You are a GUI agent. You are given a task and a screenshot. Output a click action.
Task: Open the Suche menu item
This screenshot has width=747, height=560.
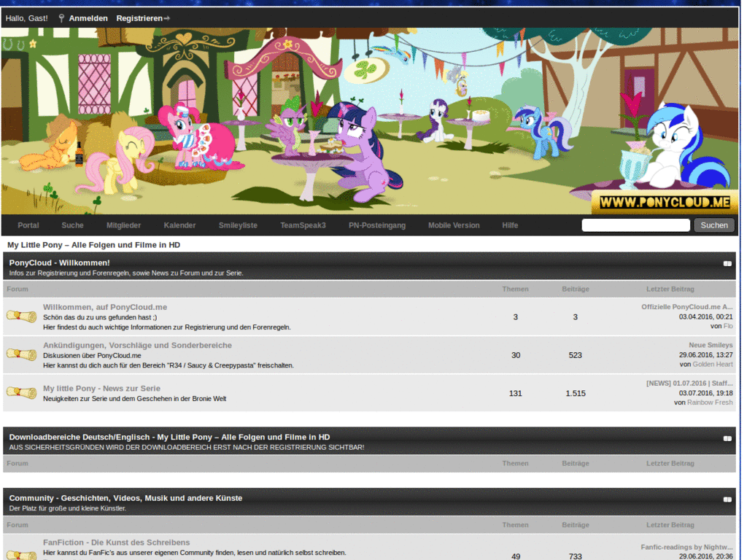72,225
